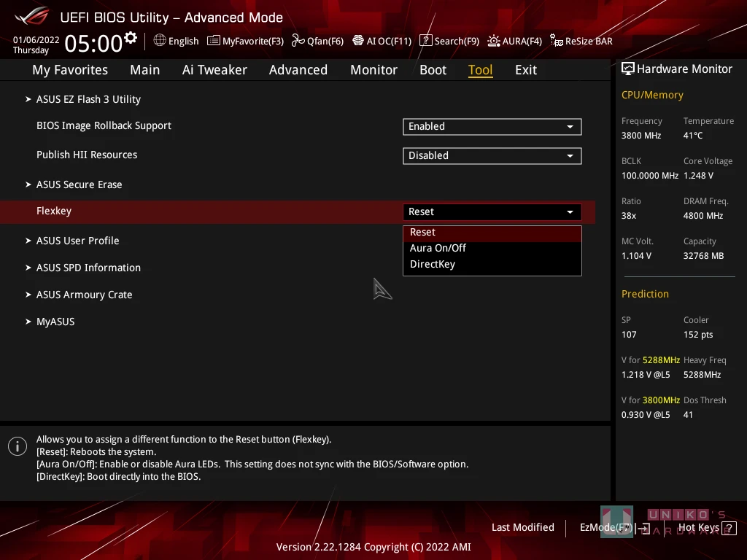Open BIOS Image Rollback Support dropdown
This screenshot has height=560, width=747.
[x=492, y=127]
